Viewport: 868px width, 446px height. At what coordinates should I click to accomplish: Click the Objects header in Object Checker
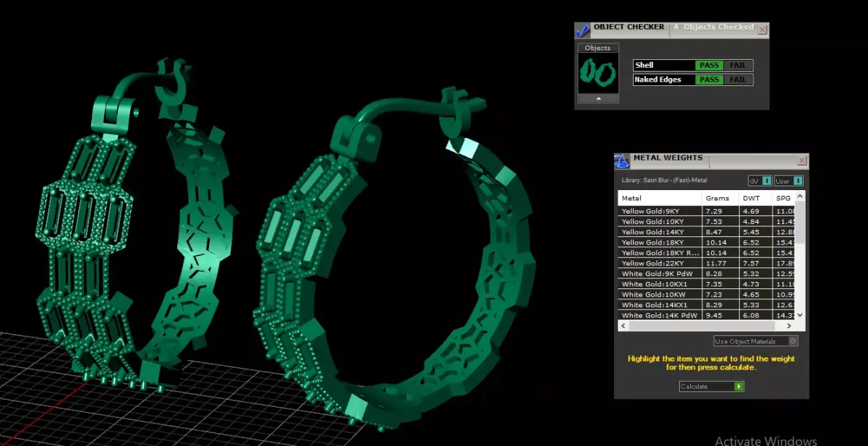click(597, 48)
